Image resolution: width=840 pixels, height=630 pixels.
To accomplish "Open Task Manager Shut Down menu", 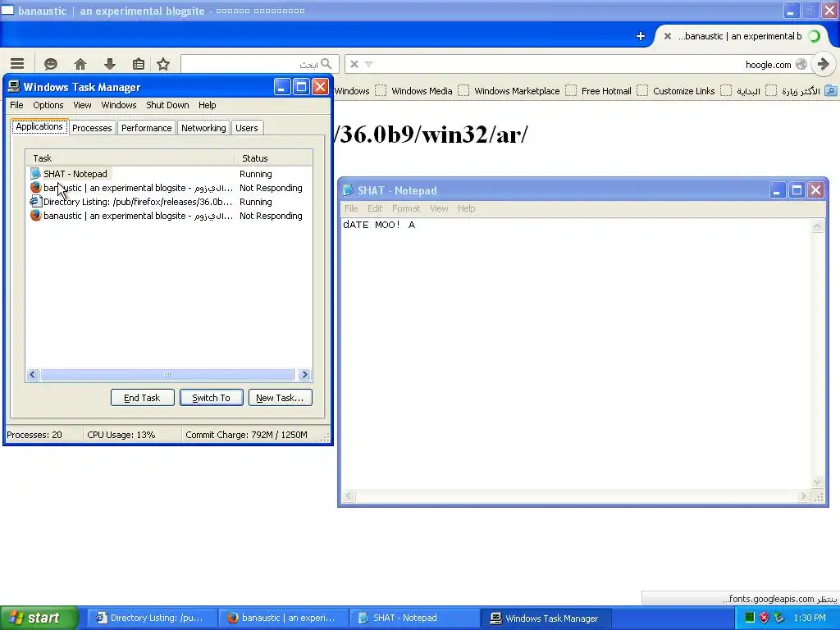I will pos(167,105).
